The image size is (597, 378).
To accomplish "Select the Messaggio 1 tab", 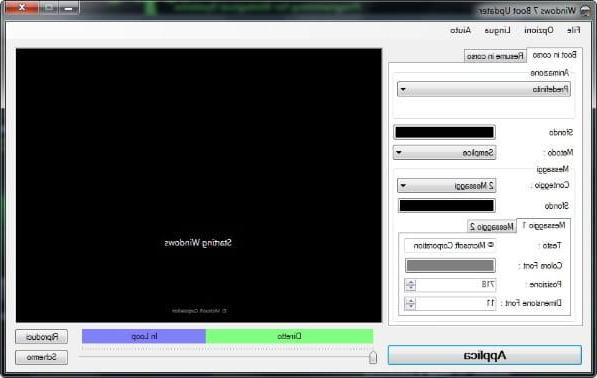I will [543, 226].
